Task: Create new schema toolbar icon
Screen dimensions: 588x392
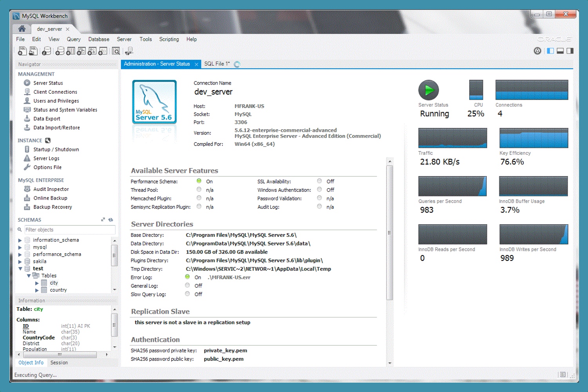Action: 60,51
